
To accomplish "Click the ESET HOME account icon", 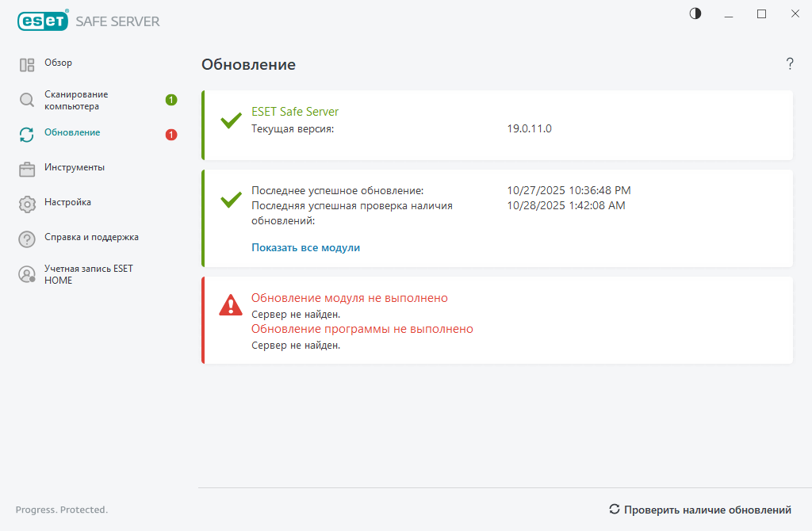I will pos(27,274).
